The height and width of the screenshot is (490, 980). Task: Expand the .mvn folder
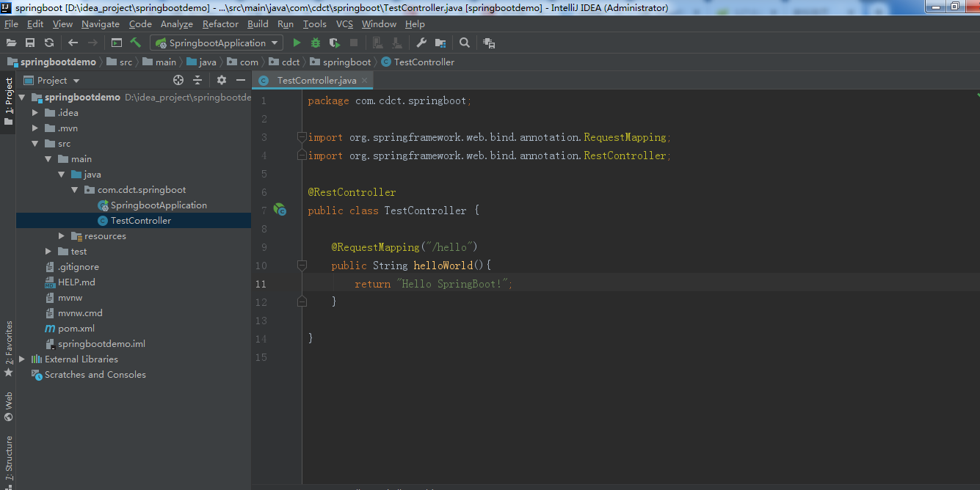[x=35, y=128]
